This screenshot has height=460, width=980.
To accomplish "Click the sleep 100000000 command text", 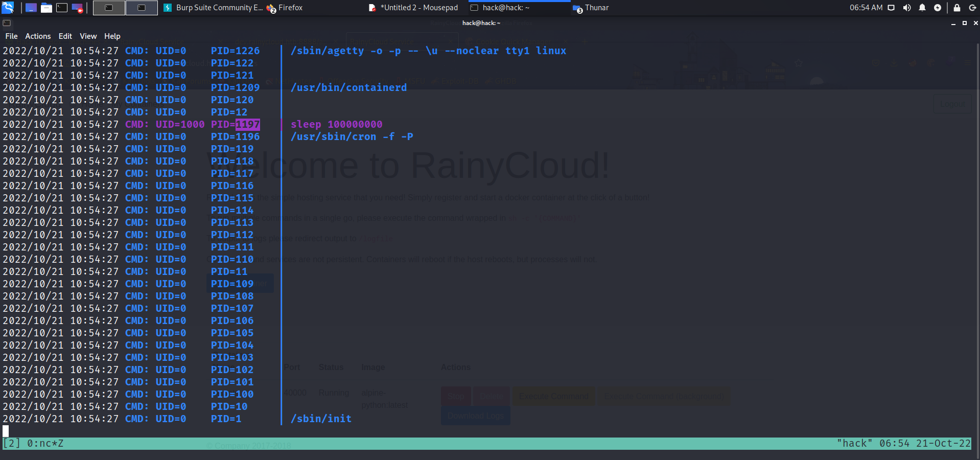I will [x=336, y=124].
